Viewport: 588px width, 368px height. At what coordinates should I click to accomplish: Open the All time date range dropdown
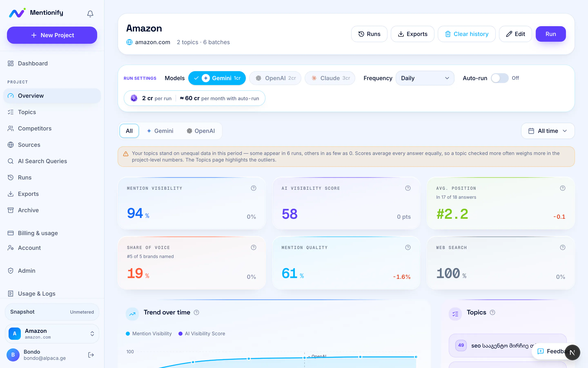click(548, 131)
